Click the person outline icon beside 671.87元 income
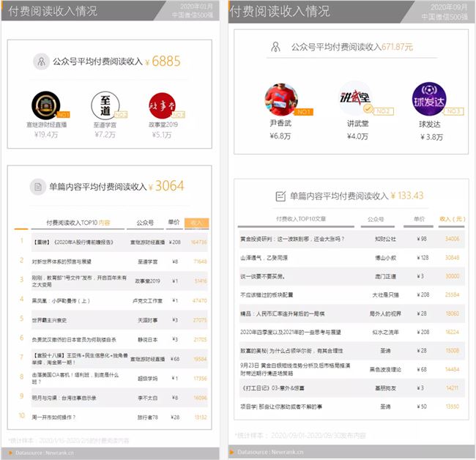The height and width of the screenshot is (460, 476). tap(275, 47)
